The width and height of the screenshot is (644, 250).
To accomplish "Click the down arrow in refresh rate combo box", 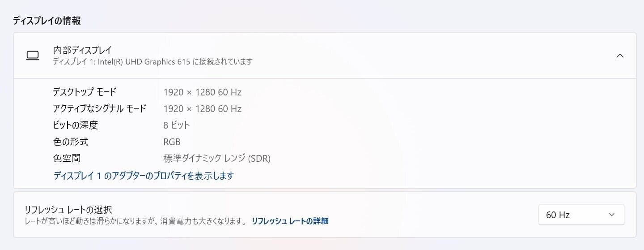I will (x=612, y=215).
